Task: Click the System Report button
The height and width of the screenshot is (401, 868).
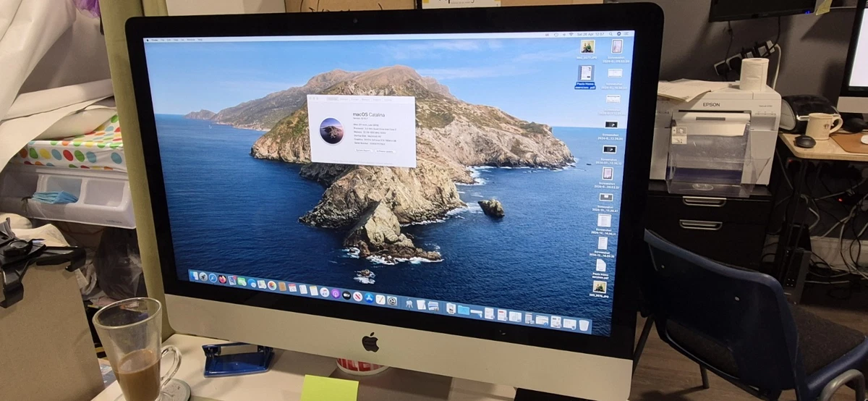Action: point(363,151)
